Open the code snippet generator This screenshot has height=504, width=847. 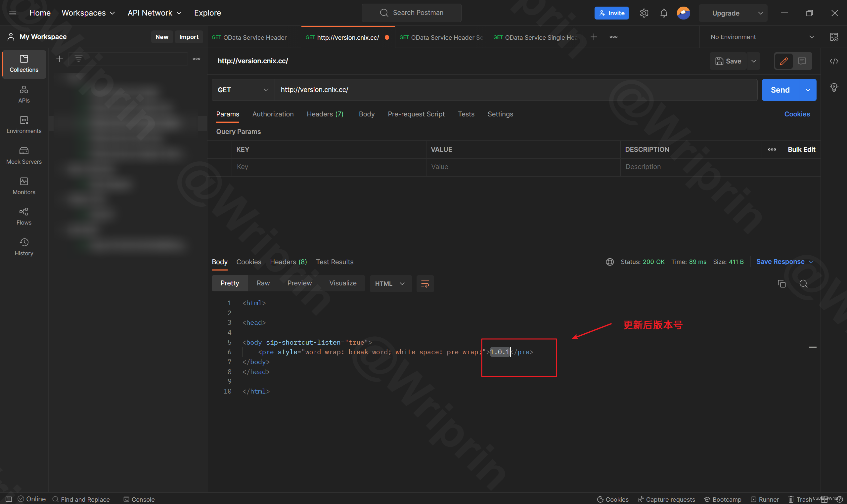click(834, 61)
